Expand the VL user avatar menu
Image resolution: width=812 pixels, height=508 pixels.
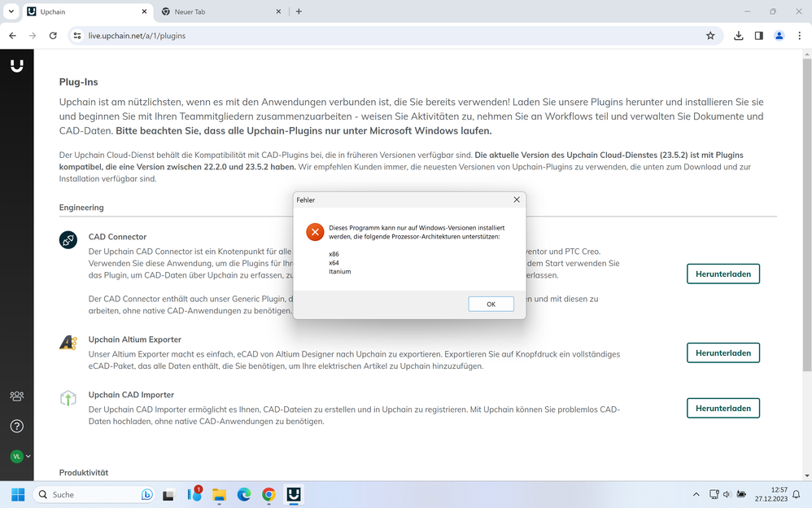[x=20, y=456]
